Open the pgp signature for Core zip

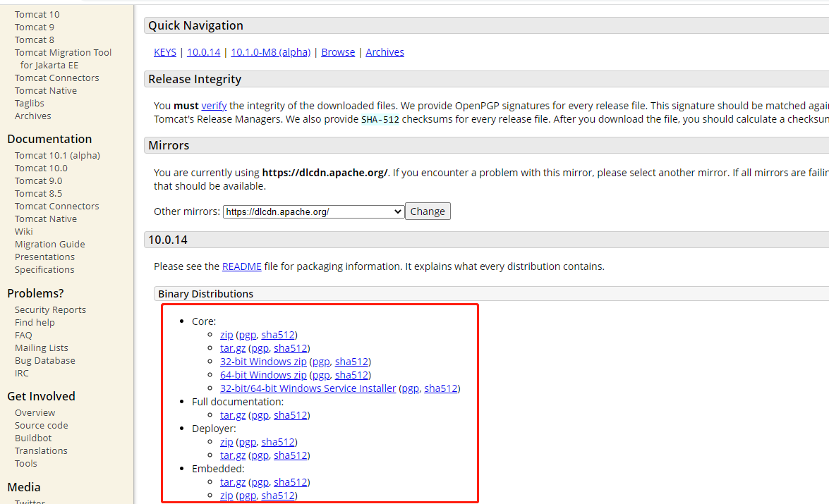248,335
